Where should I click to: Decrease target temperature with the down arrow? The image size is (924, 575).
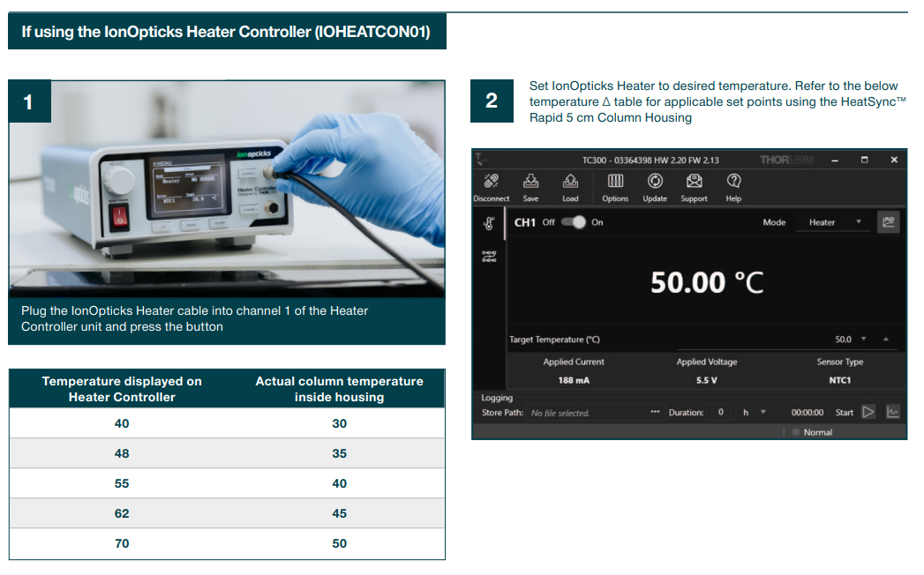(864, 340)
